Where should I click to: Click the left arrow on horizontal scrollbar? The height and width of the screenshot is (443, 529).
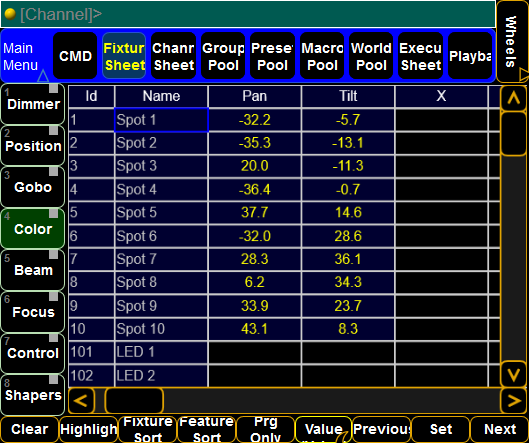[81, 401]
